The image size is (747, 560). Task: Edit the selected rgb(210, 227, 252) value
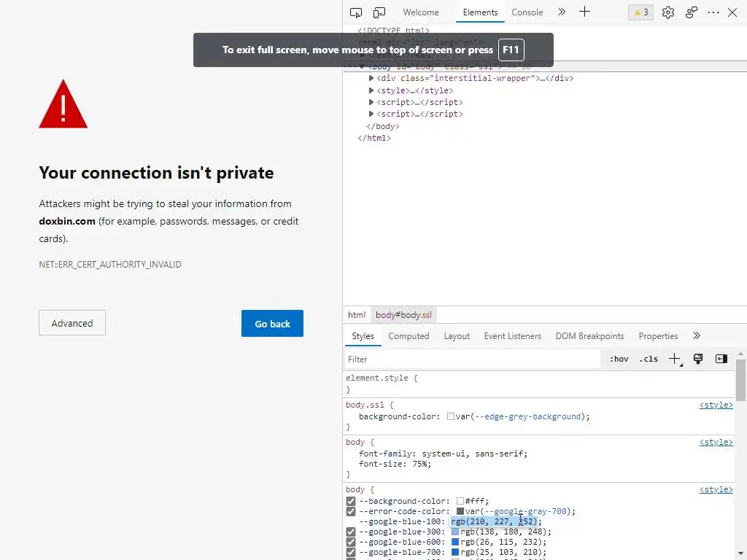494,521
